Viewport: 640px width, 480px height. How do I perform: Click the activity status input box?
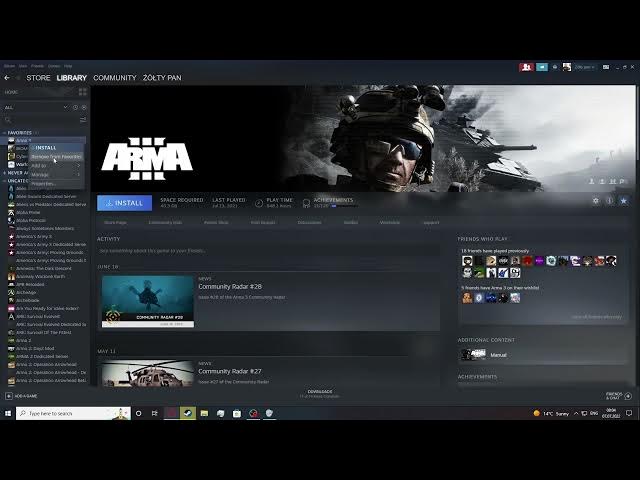click(x=269, y=251)
